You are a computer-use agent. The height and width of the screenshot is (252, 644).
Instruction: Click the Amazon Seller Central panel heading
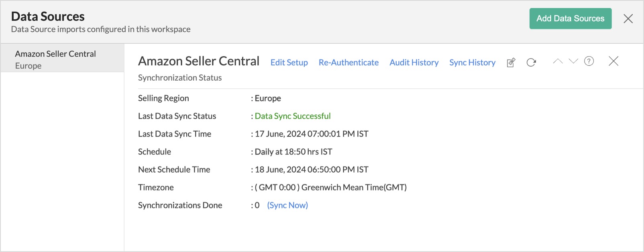pyautogui.click(x=199, y=61)
